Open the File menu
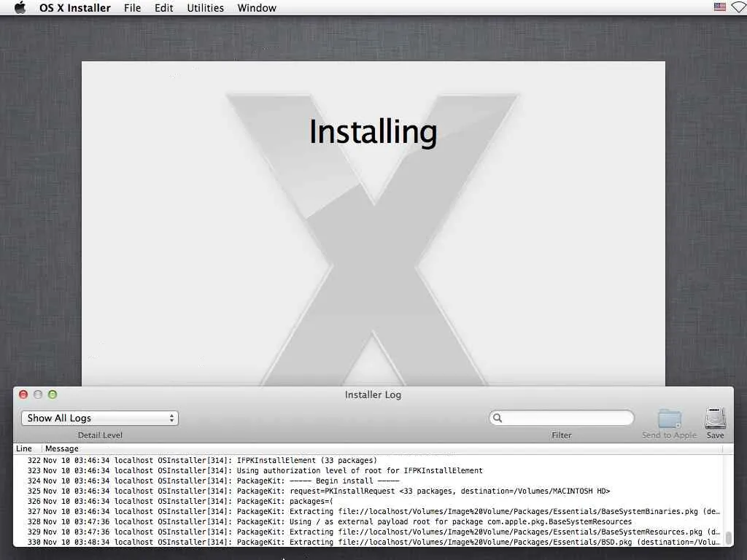The width and height of the screenshot is (747, 560). tap(133, 8)
